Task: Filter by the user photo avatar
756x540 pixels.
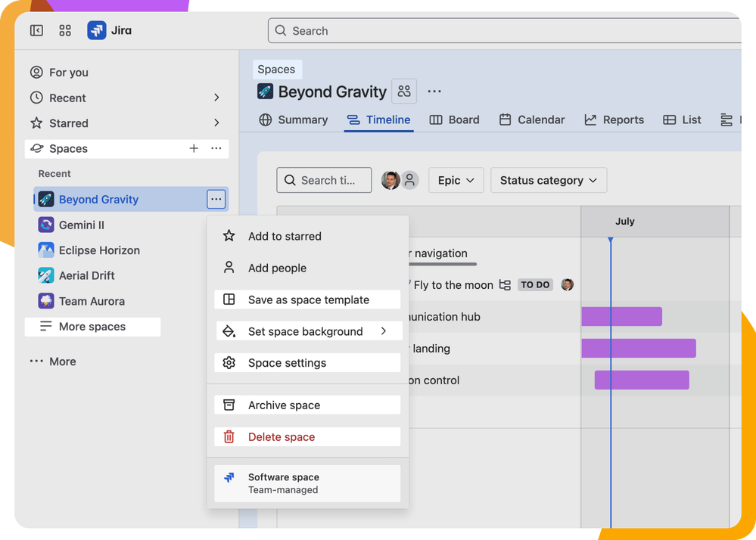Action: click(x=390, y=180)
